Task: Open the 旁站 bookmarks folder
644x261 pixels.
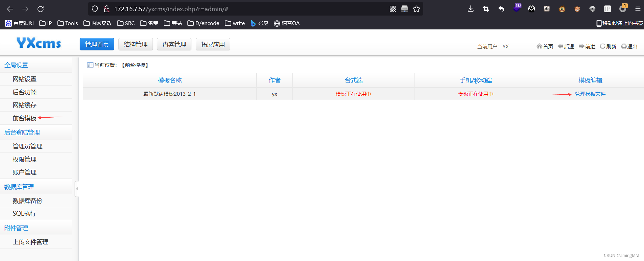Action: click(173, 23)
